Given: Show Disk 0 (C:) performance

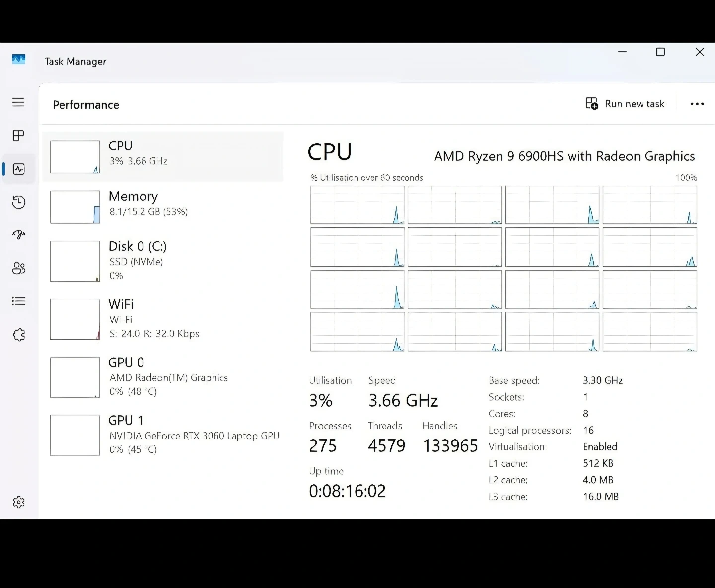Looking at the screenshot, I should pyautogui.click(x=163, y=261).
